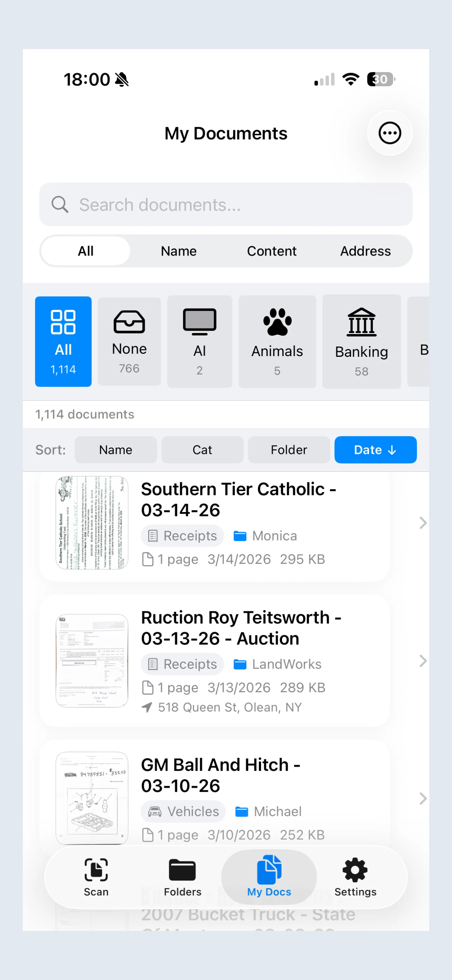Open the more options ellipsis menu

click(390, 133)
